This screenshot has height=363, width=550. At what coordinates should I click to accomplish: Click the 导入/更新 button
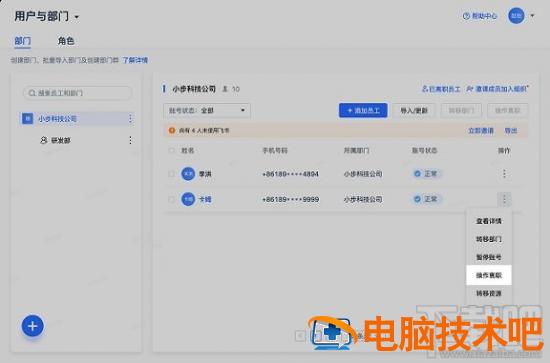414,110
